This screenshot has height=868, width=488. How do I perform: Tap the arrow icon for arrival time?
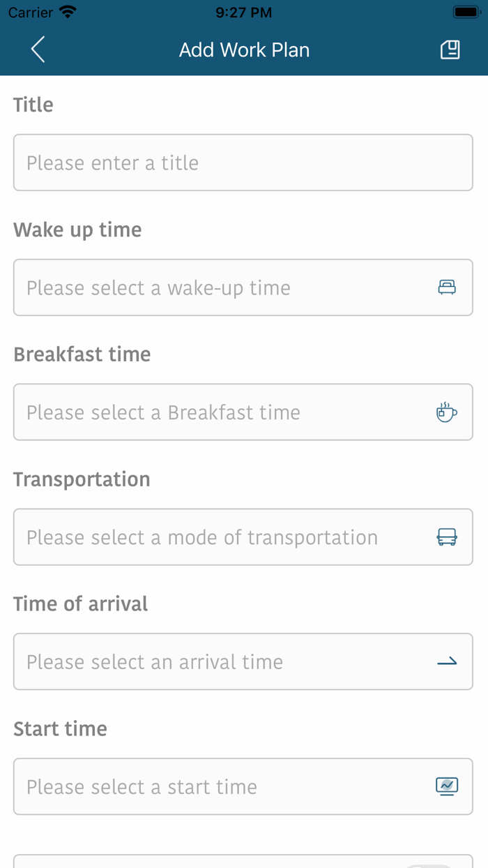pyautogui.click(x=447, y=661)
